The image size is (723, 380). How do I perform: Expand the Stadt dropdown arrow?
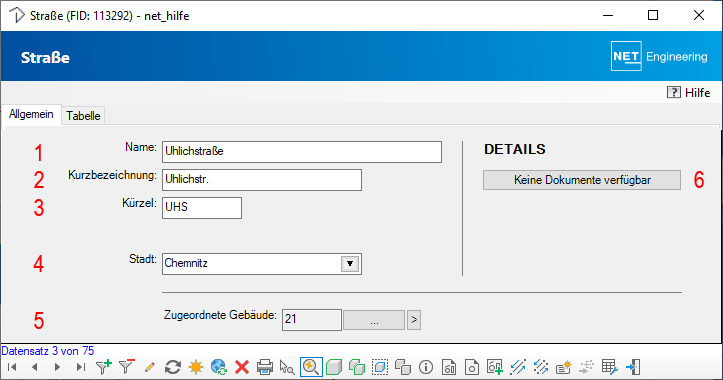(x=350, y=264)
